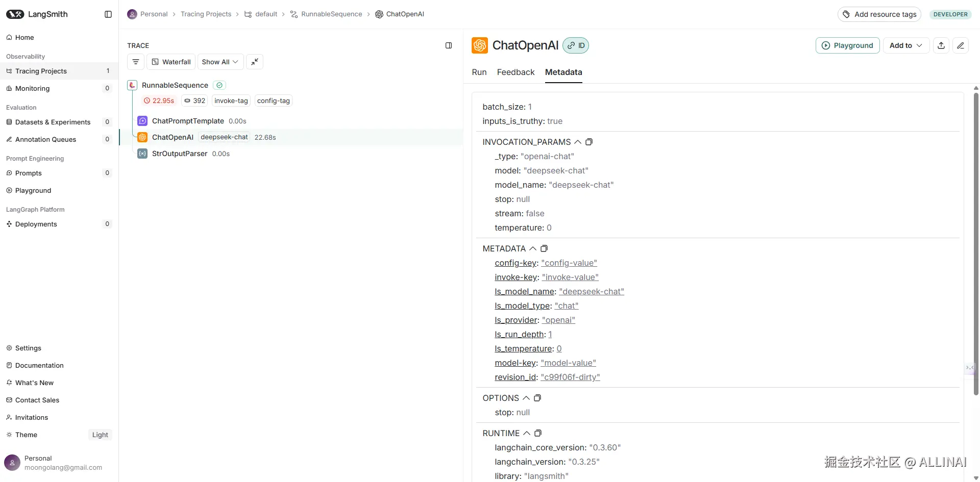The height and width of the screenshot is (482, 980).
Task: Click the ChatPromptTemplate run icon
Action: 142,121
